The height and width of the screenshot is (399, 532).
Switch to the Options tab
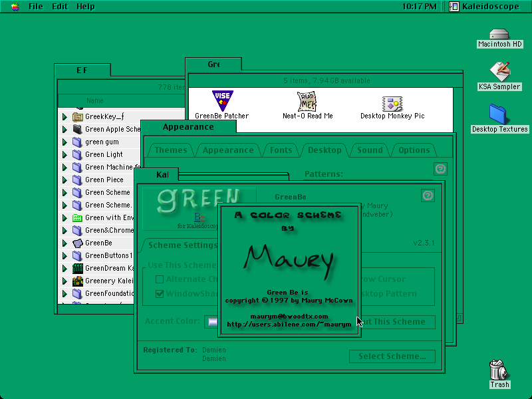pos(414,150)
